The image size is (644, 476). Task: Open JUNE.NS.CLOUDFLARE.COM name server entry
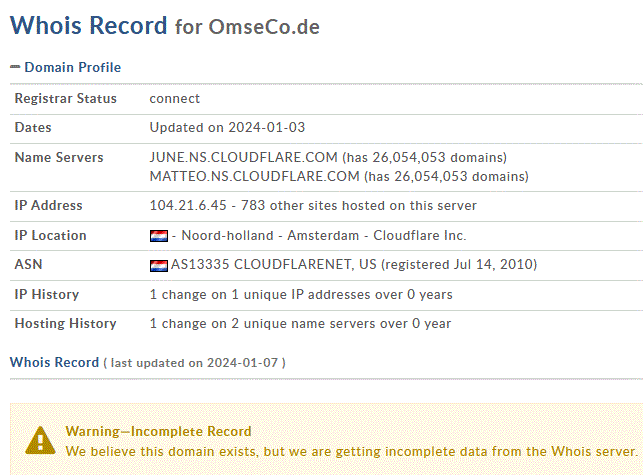[x=243, y=157]
